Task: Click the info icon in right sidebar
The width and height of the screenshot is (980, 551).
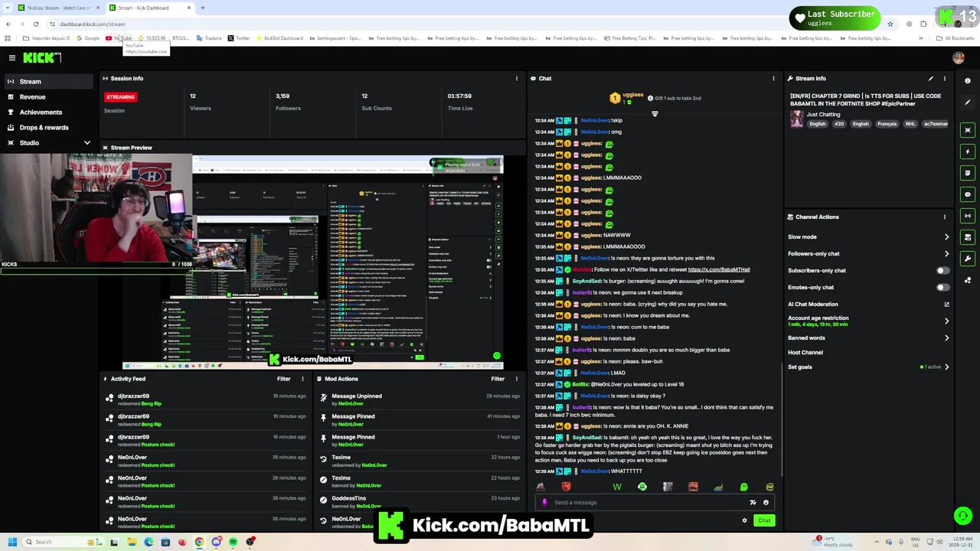Action: coord(968,80)
